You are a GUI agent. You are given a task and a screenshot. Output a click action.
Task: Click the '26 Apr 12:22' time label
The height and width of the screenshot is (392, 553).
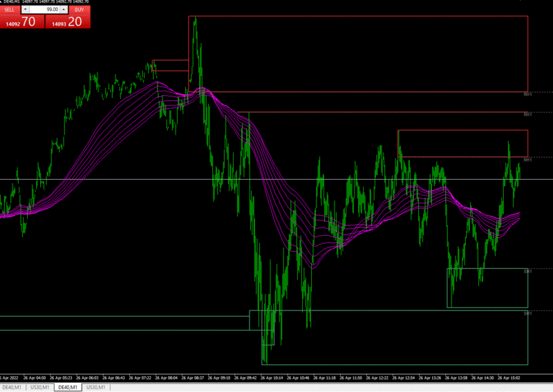tap(377, 378)
